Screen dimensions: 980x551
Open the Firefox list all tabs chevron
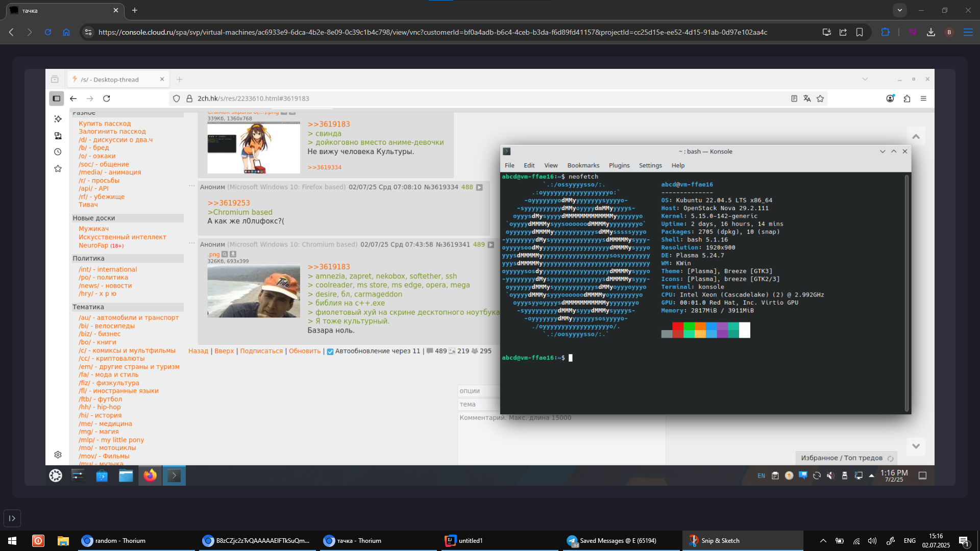[x=865, y=79]
